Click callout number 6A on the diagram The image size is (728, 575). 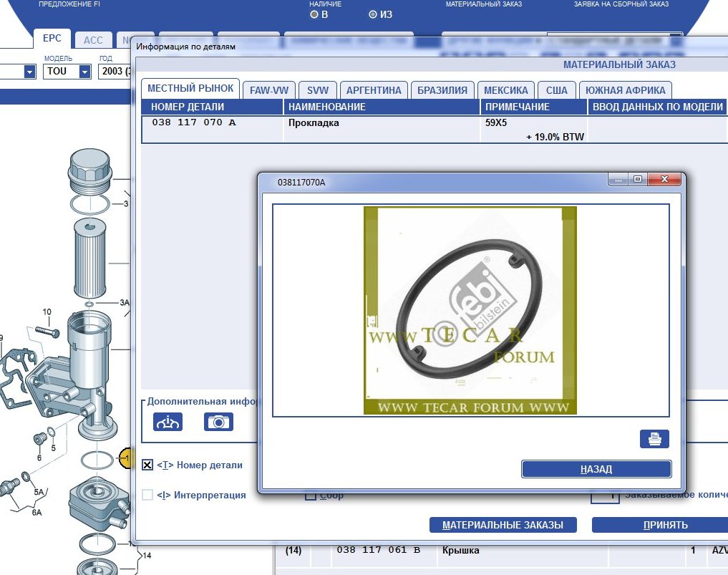[37, 512]
